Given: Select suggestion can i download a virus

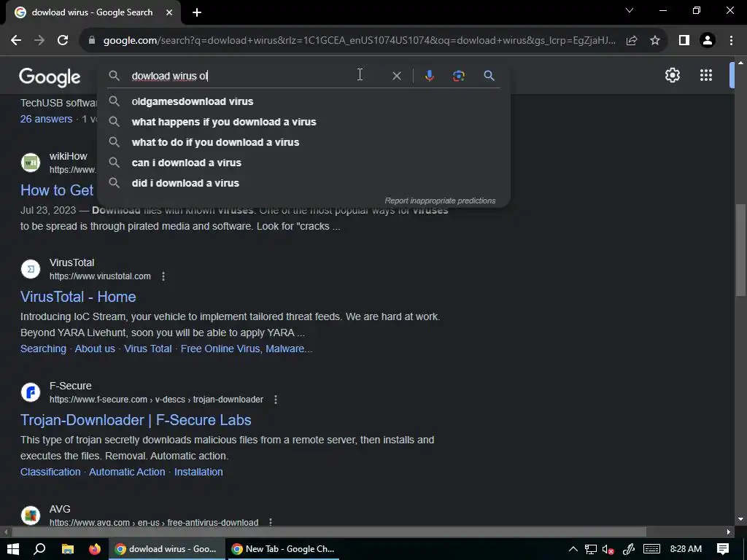Looking at the screenshot, I should 303,163.
